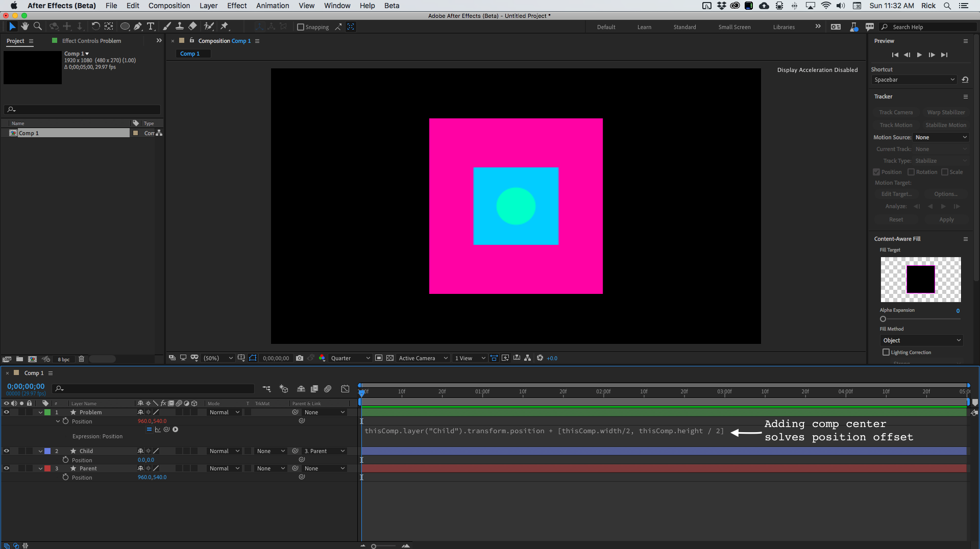980x549 pixels.
Task: Select the Horizontal Type tool
Action: 151,26
